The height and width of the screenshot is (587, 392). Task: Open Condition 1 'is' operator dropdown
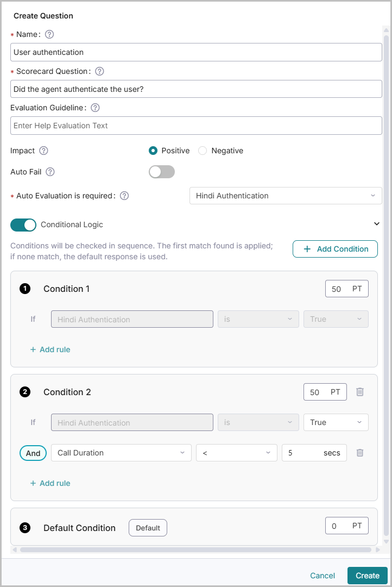point(258,320)
